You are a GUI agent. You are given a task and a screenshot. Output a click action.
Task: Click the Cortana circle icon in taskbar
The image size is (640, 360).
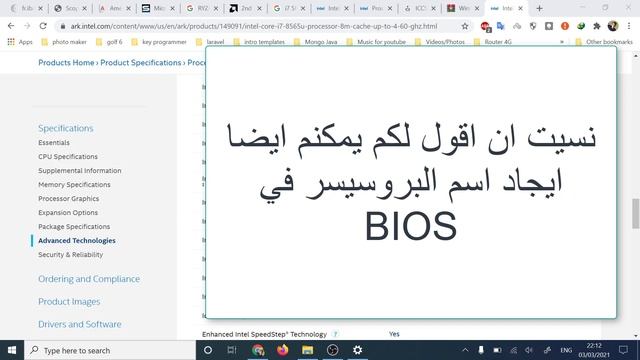[x=208, y=350]
